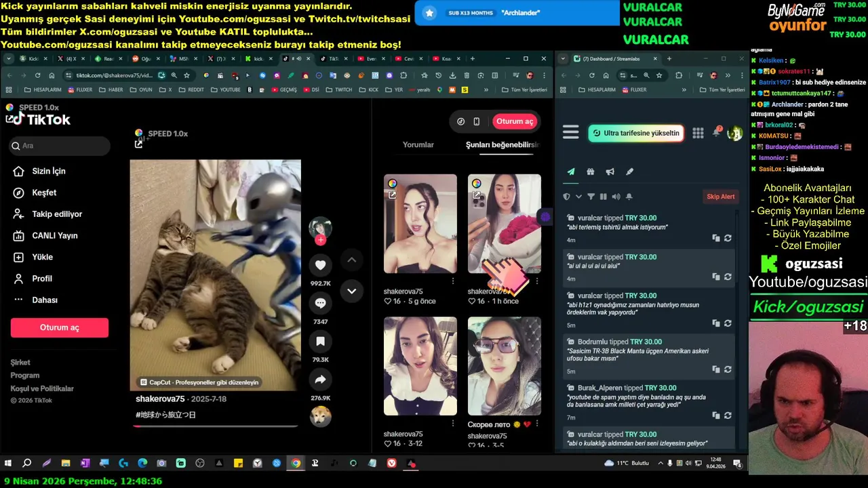Replay Bodrumlu's TRY 30.00 tip alert

728,369
